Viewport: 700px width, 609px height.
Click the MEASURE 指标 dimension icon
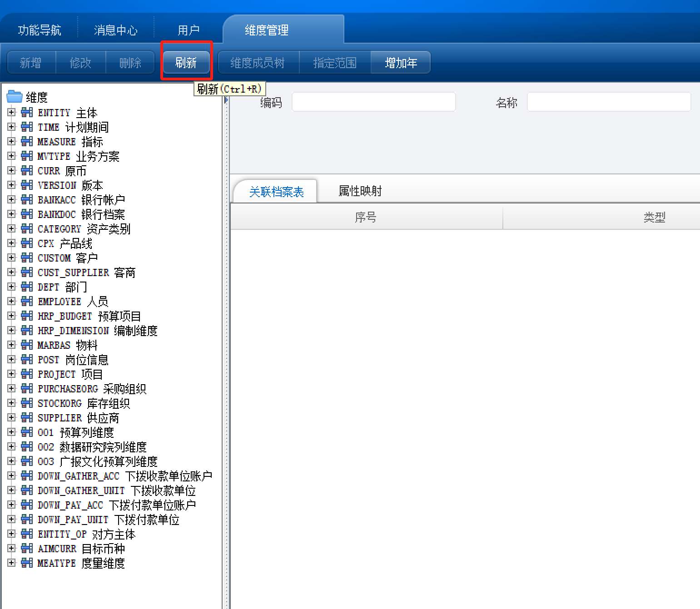point(27,141)
